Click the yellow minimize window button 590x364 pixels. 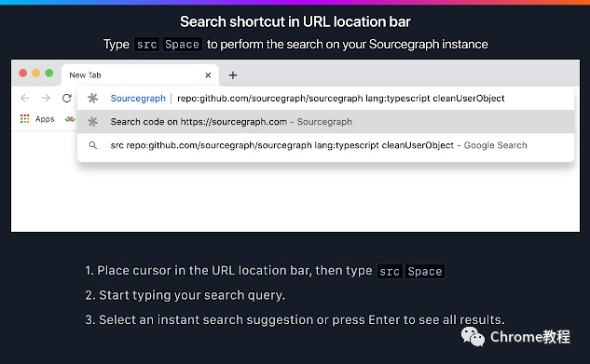click(36, 73)
